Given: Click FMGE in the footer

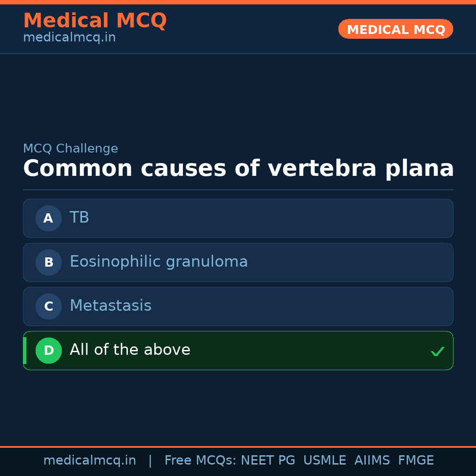Looking at the screenshot, I should click(x=416, y=461).
